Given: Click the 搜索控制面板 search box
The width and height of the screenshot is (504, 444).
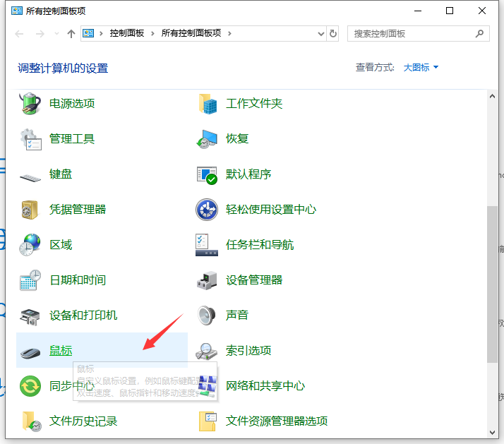Looking at the screenshot, I should pos(412,33).
